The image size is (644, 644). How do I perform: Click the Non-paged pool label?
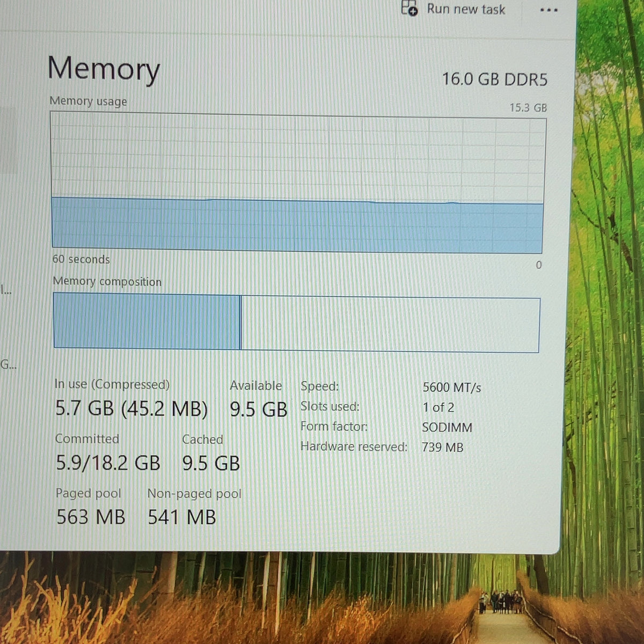(194, 494)
